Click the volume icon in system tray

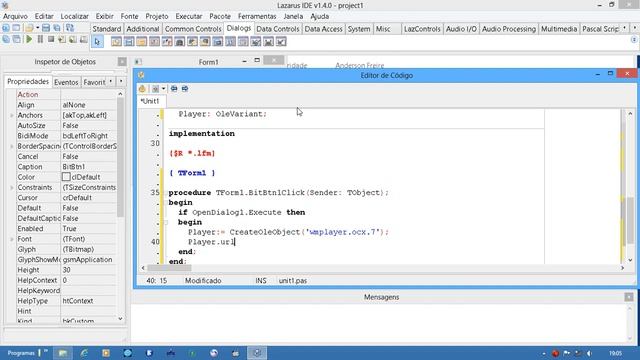(589, 353)
